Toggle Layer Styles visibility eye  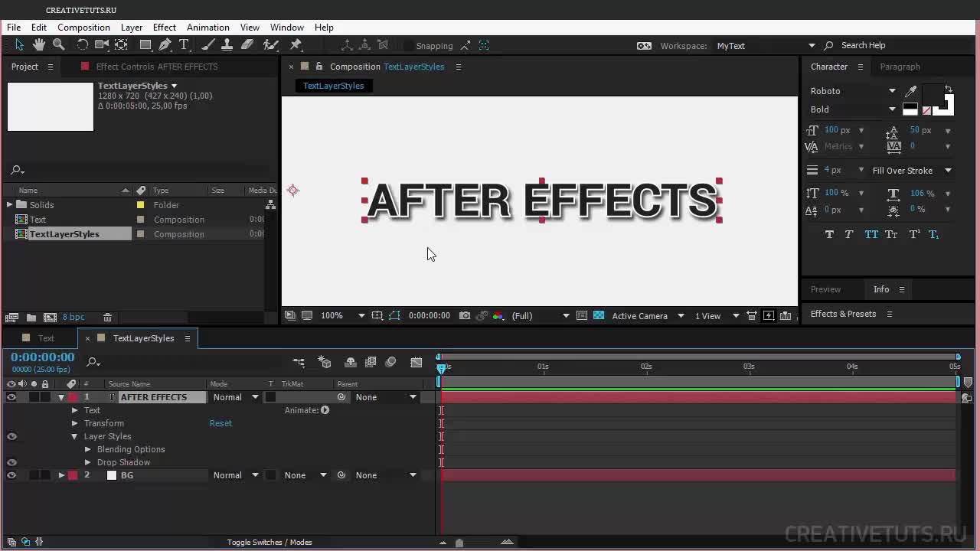coord(11,436)
